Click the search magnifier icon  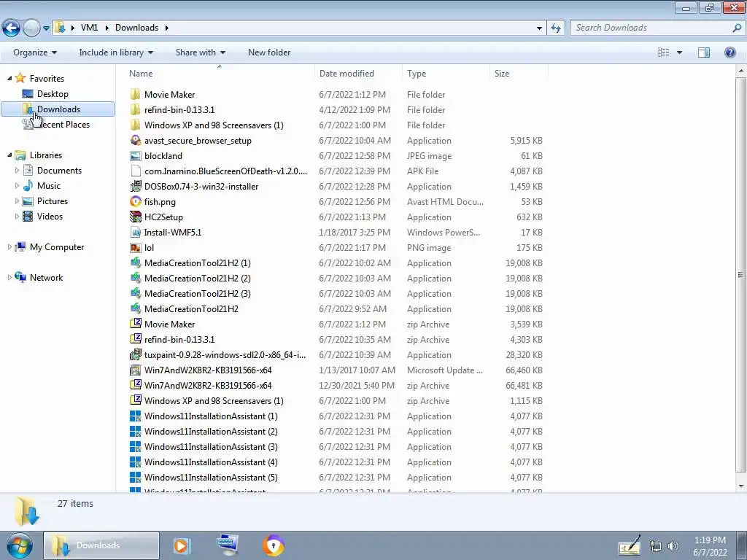coord(737,28)
